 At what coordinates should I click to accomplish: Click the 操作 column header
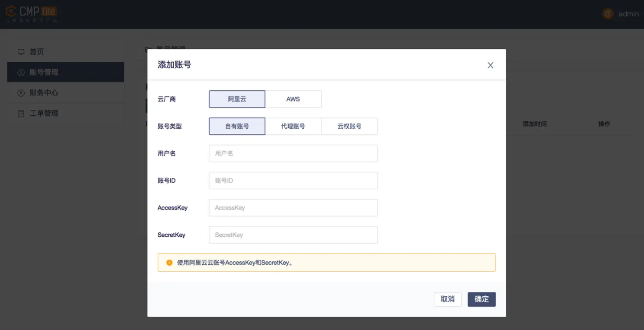tap(604, 124)
